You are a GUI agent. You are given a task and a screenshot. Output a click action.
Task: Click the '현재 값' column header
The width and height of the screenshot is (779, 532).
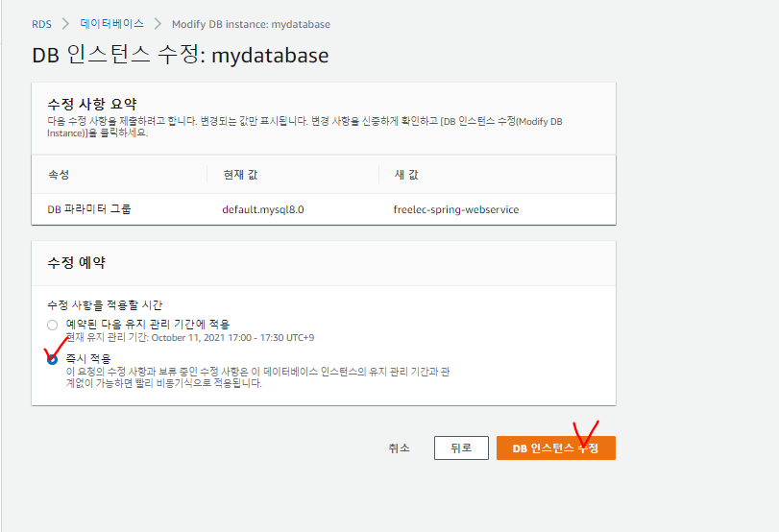click(240, 175)
